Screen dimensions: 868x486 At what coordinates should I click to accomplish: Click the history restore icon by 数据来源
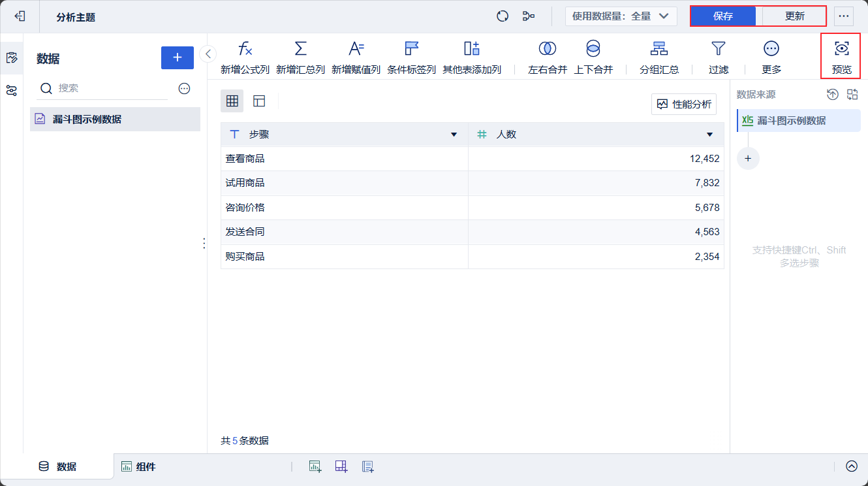tap(833, 95)
